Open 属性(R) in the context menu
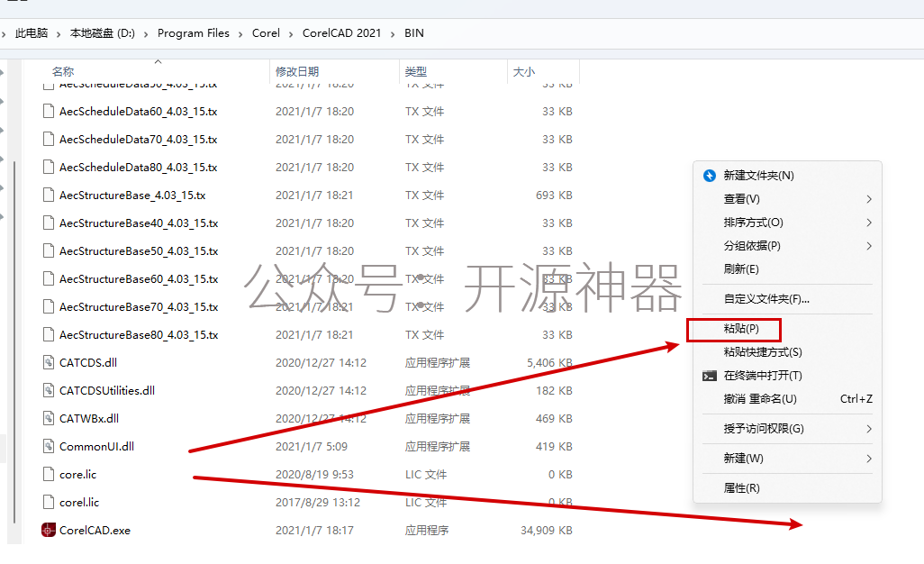The width and height of the screenshot is (924, 564). click(x=741, y=488)
